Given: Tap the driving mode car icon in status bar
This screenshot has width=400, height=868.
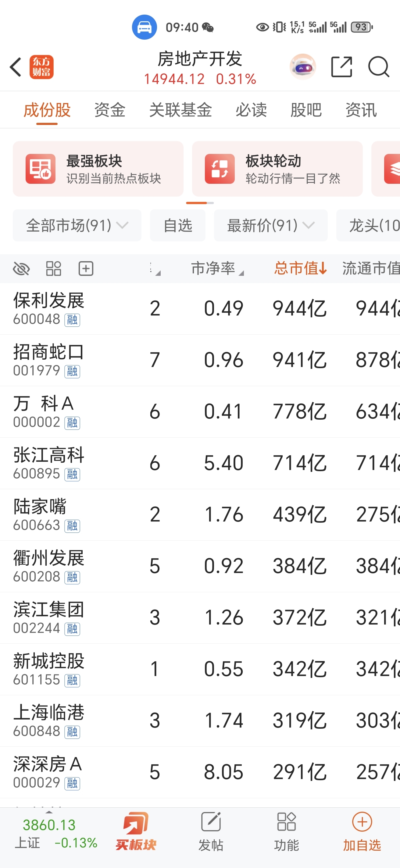Looking at the screenshot, I should click(144, 27).
